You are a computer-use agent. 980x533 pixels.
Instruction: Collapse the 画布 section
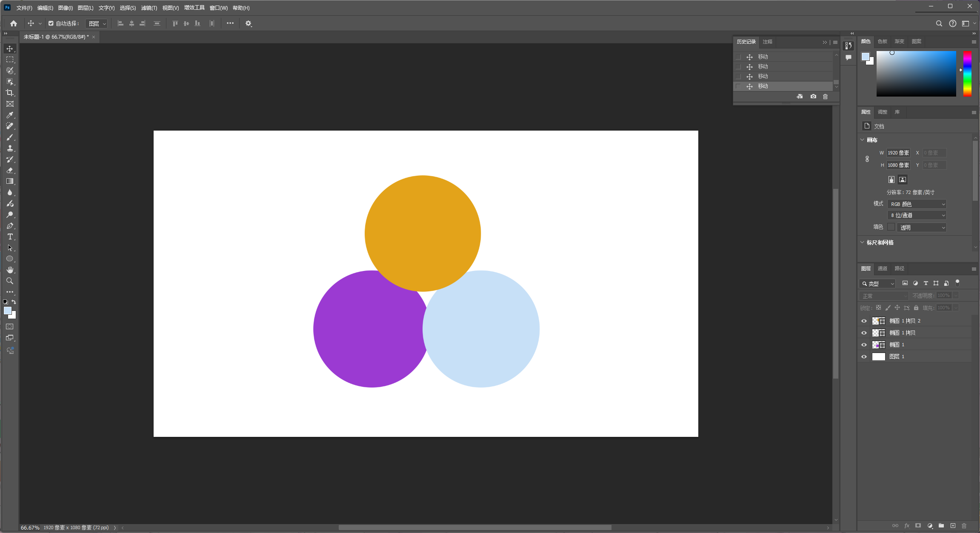(x=863, y=140)
